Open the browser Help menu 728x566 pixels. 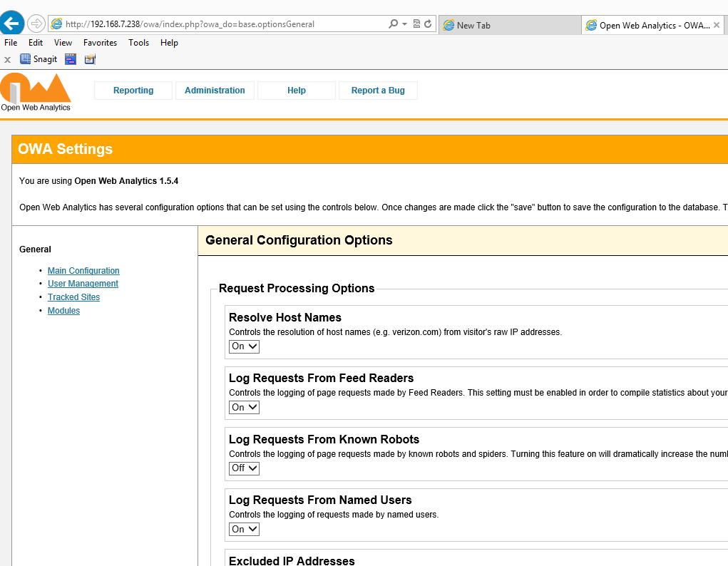pyautogui.click(x=169, y=43)
